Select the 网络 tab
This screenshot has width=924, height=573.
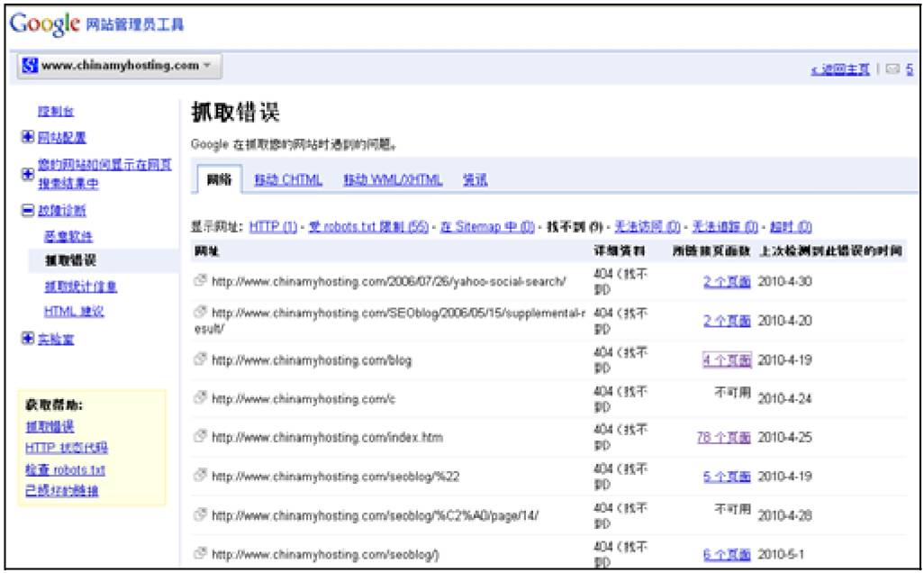[x=219, y=179]
